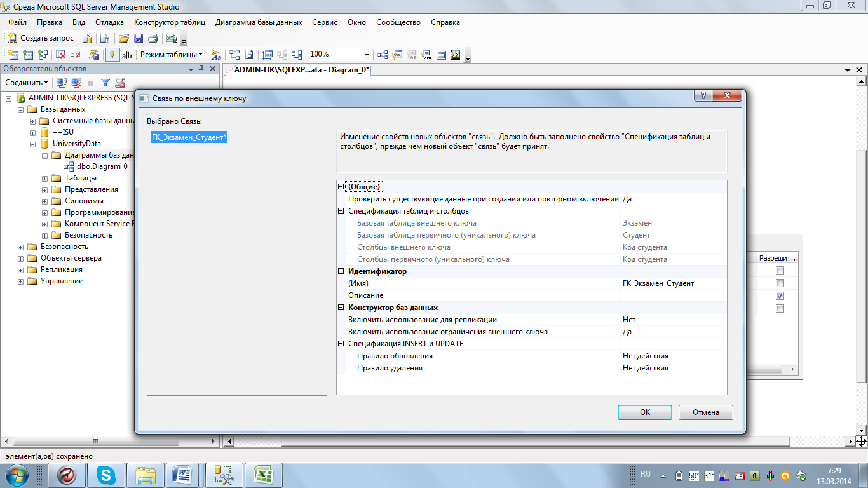Open the Диаграмма базы данных menu
The image size is (868, 488).
(259, 22)
